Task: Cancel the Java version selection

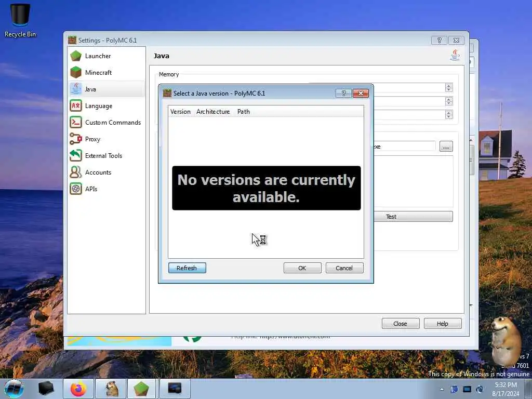Action: [x=344, y=268]
